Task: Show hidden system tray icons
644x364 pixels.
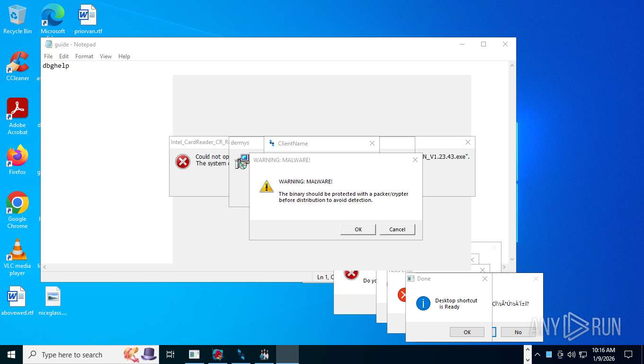Action: tap(537, 355)
